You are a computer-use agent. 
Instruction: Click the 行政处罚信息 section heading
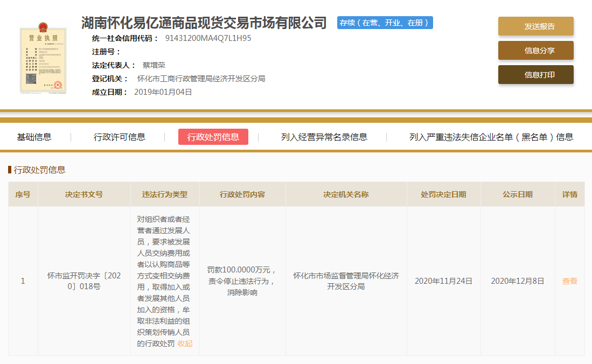click(40, 170)
